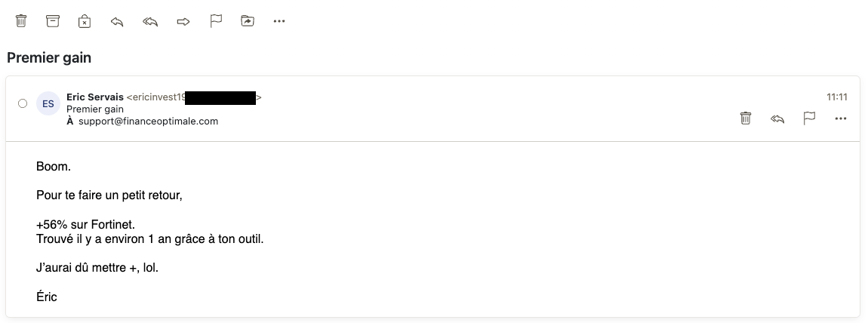The height and width of the screenshot is (323, 868).
Task: Click recipient support@financeoptimale.com
Action: click(149, 121)
